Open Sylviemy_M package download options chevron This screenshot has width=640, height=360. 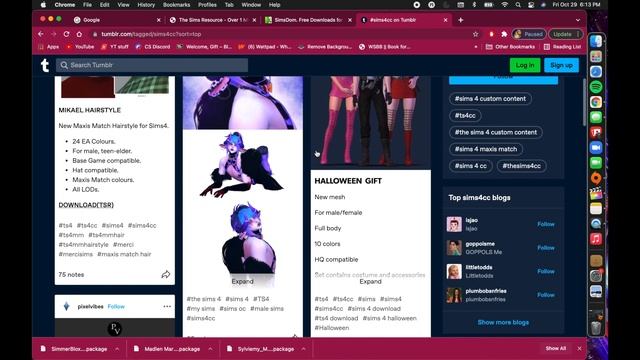[x=304, y=349]
